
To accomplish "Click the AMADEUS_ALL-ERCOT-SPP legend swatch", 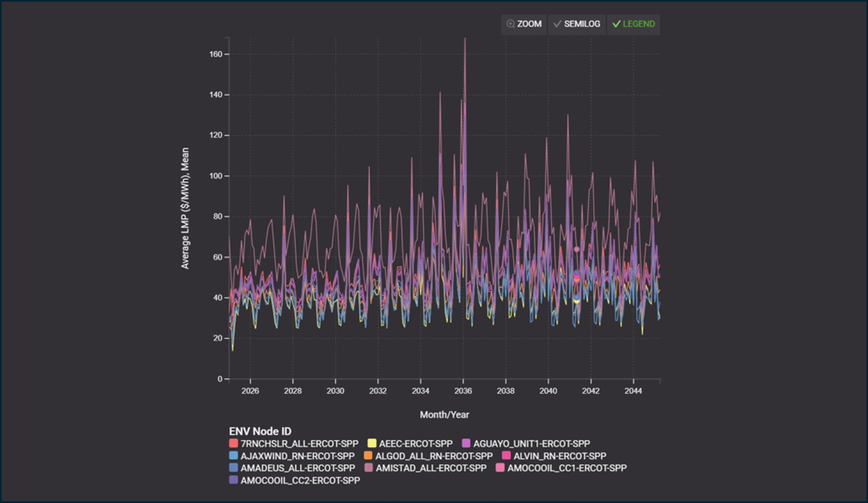I will (233, 467).
